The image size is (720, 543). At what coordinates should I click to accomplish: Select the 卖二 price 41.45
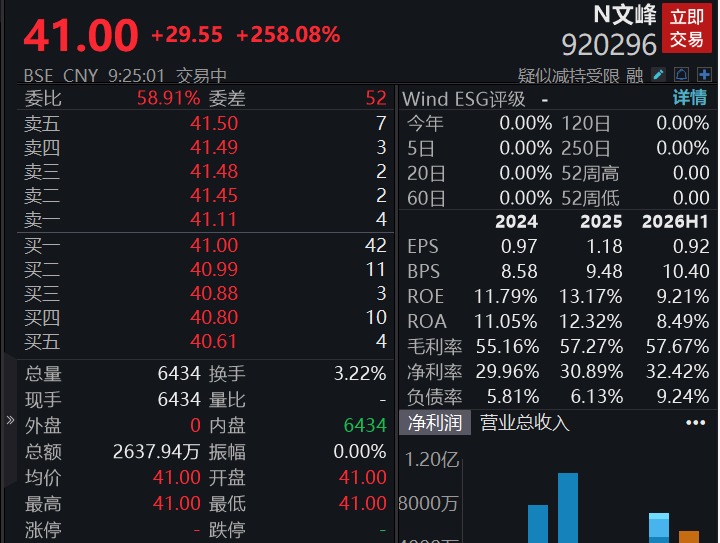(x=214, y=196)
